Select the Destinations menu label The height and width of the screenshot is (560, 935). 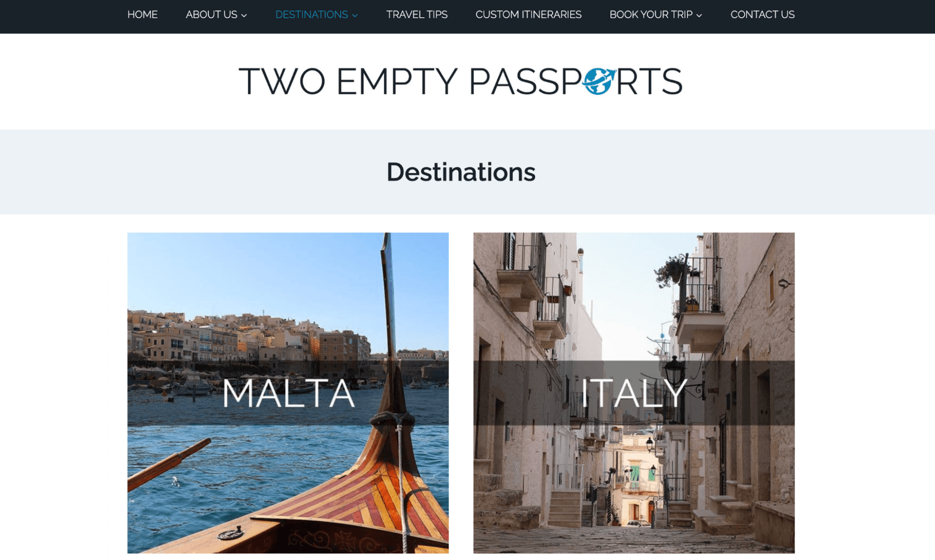(312, 14)
